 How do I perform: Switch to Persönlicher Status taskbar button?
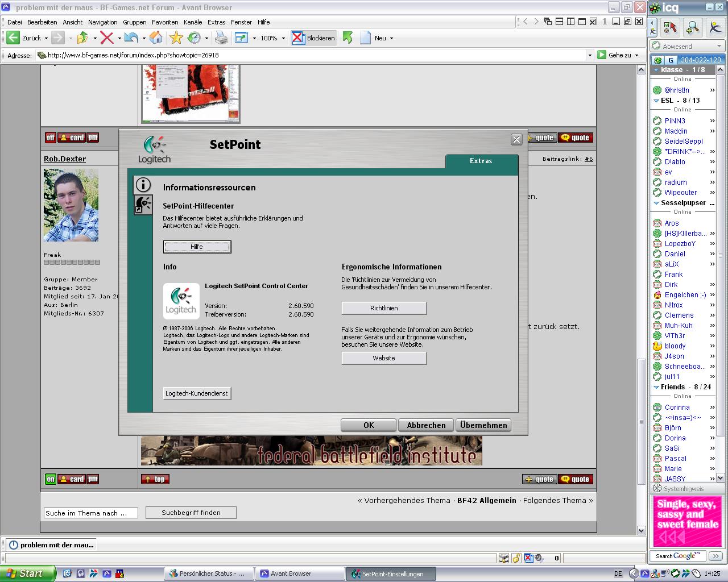point(209,573)
